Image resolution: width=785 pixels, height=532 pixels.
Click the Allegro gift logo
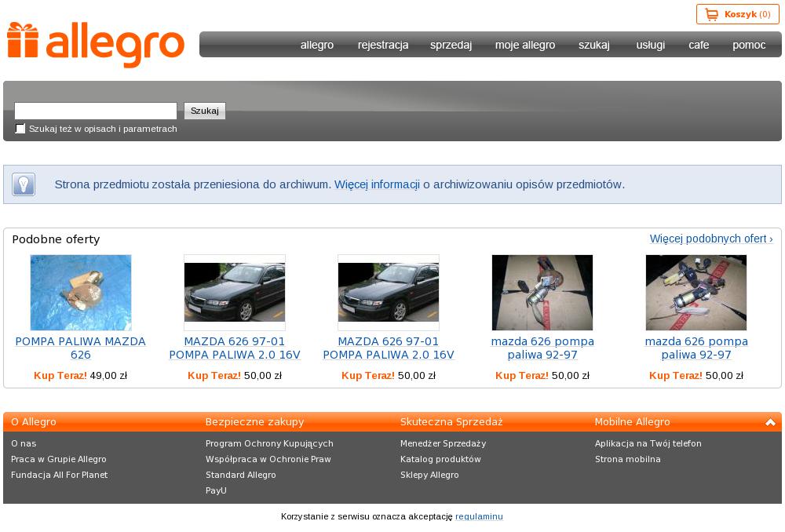(x=96, y=44)
